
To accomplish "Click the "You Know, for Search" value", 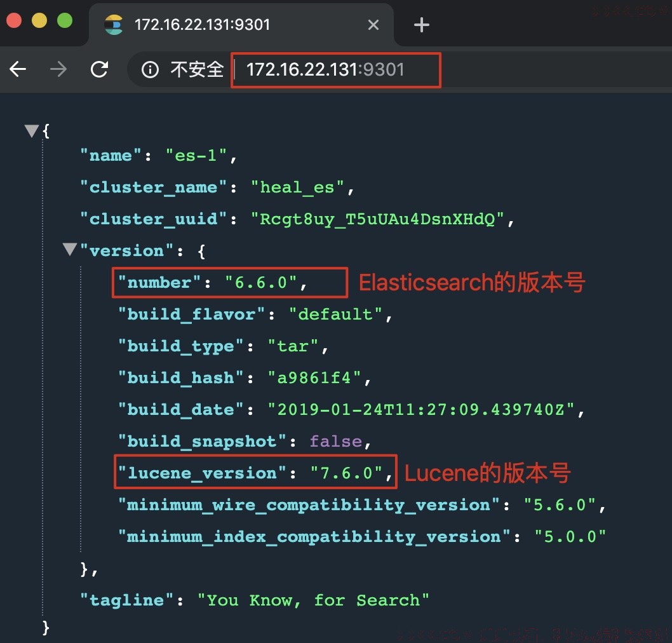I will tap(313, 600).
